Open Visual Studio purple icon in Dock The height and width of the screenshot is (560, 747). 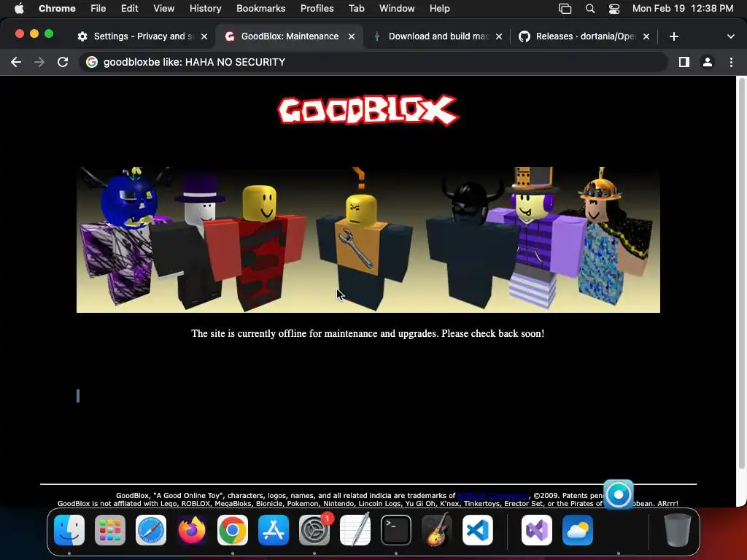(537, 530)
